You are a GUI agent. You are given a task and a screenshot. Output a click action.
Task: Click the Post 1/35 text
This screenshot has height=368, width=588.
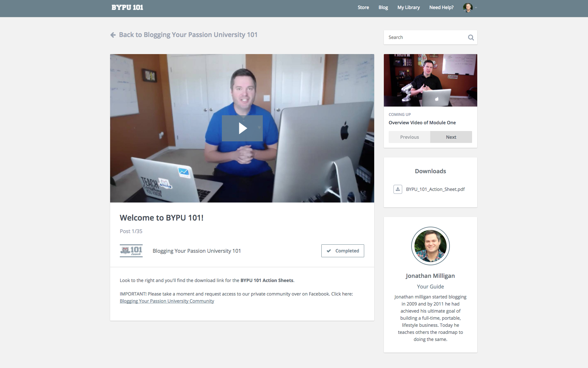coord(131,231)
